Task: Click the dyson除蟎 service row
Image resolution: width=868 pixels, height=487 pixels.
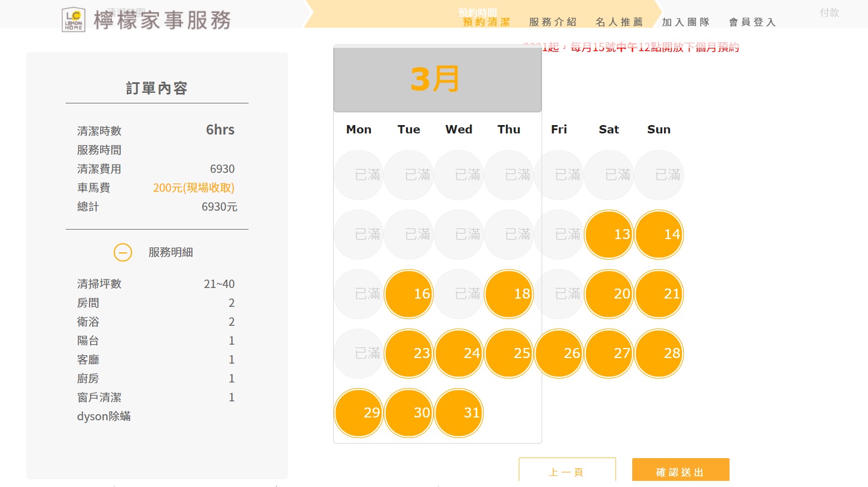Action: coord(156,416)
